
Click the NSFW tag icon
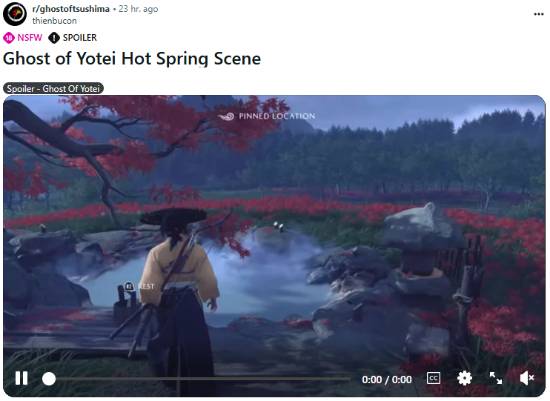point(9,38)
